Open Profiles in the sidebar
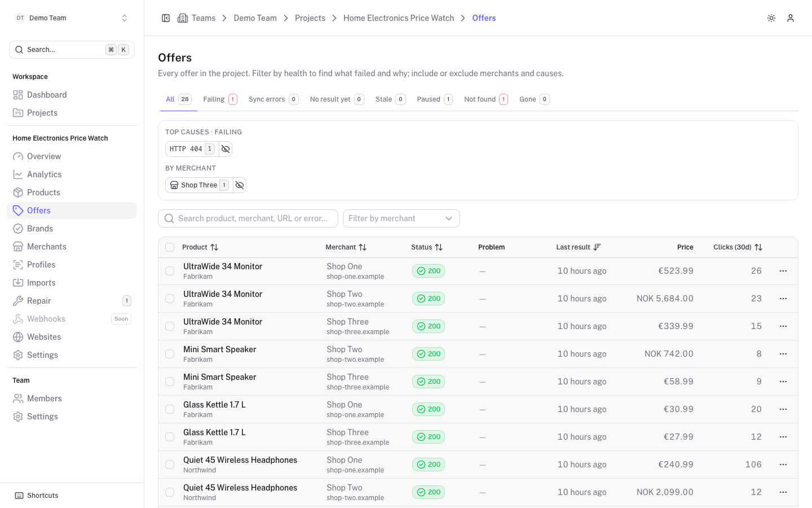812x508 pixels. (x=72, y=265)
